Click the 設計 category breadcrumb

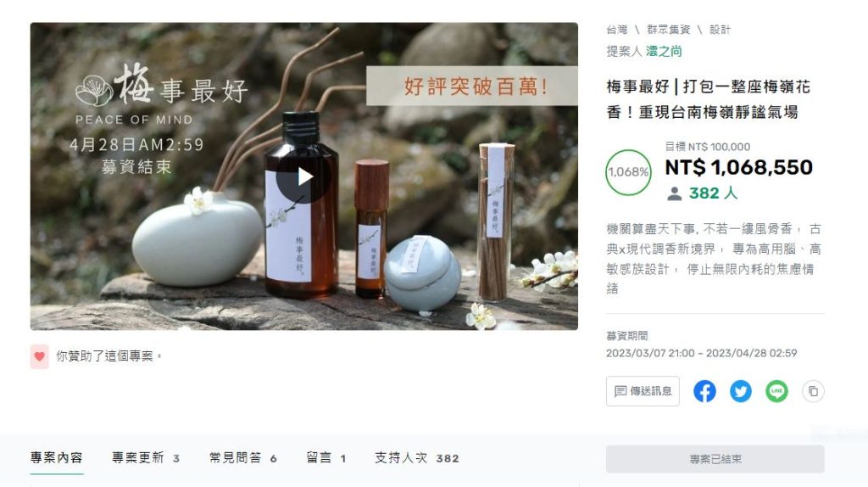[720, 30]
